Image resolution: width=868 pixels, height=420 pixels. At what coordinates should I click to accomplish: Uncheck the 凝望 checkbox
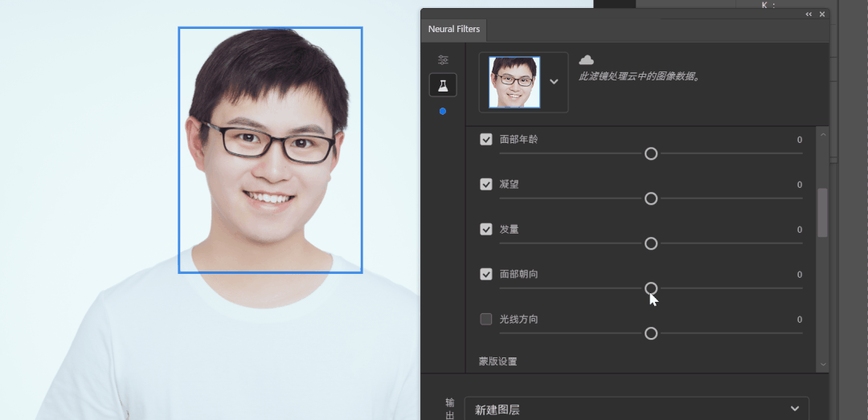486,184
